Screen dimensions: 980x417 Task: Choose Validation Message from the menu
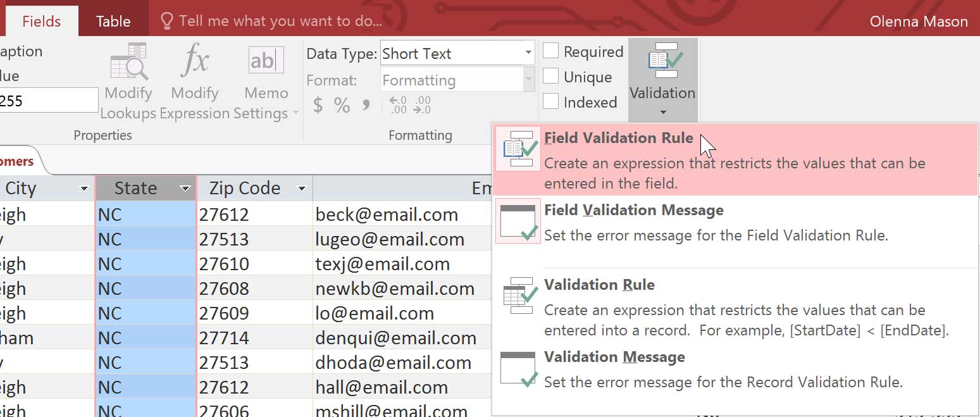[614, 356]
